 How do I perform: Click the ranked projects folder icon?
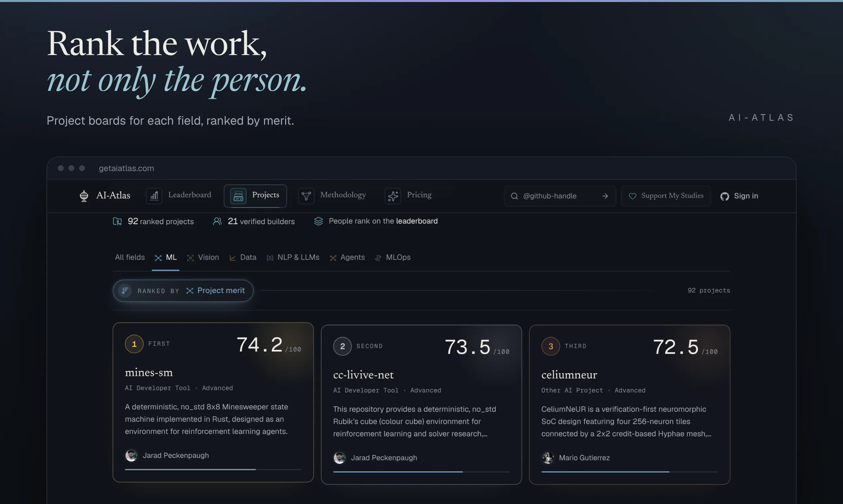point(117,221)
